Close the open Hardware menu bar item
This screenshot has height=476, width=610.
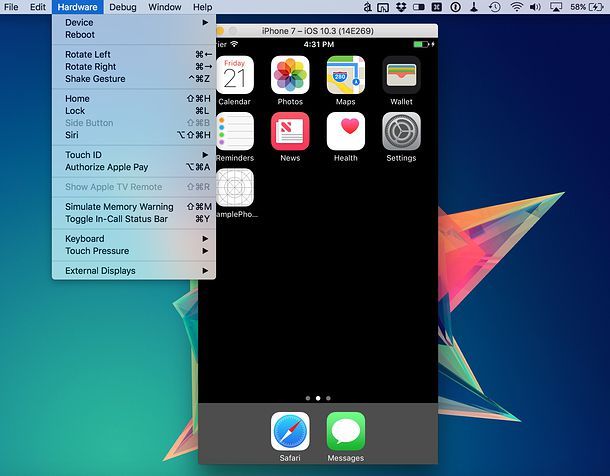click(x=77, y=7)
